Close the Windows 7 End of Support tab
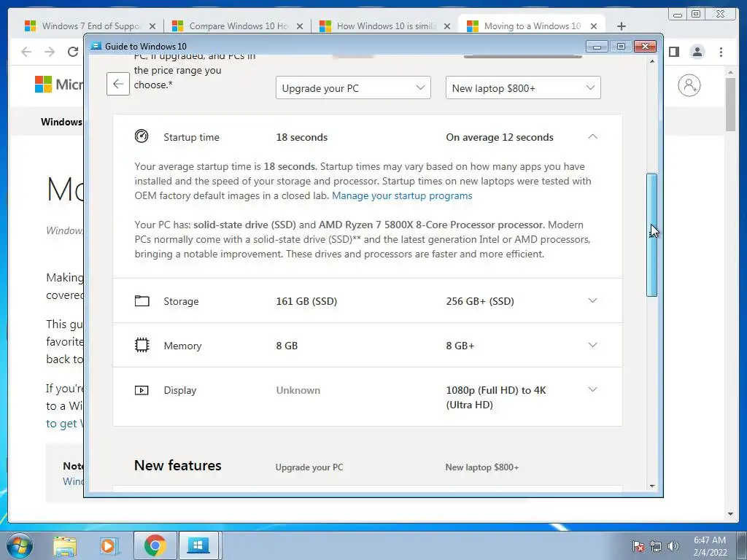This screenshot has height=560, width=747. (x=152, y=26)
